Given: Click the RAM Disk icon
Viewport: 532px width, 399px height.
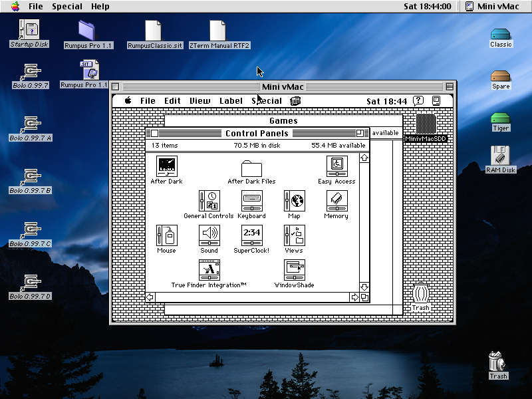Looking at the screenshot, I should pos(501,156).
